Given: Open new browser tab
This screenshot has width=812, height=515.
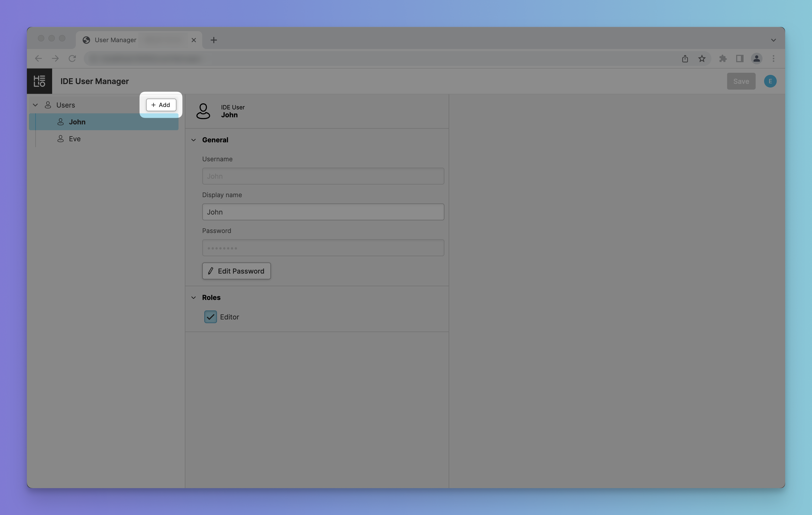Looking at the screenshot, I should click(214, 40).
